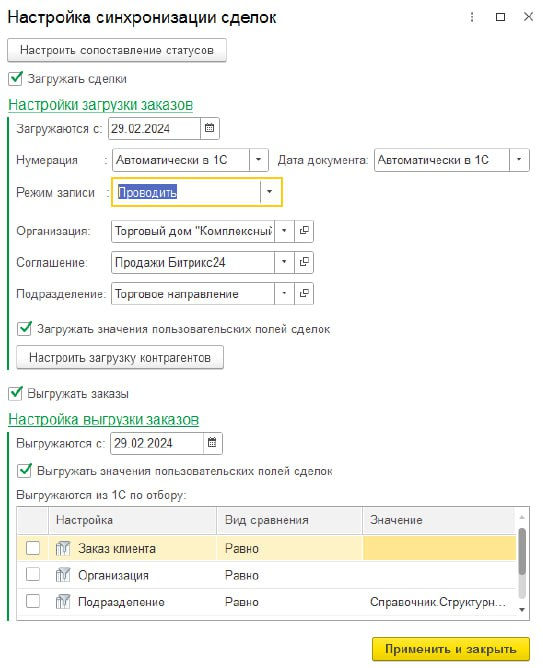Click the Загружаются с date field
This screenshot has width=543, height=668.
[155, 128]
